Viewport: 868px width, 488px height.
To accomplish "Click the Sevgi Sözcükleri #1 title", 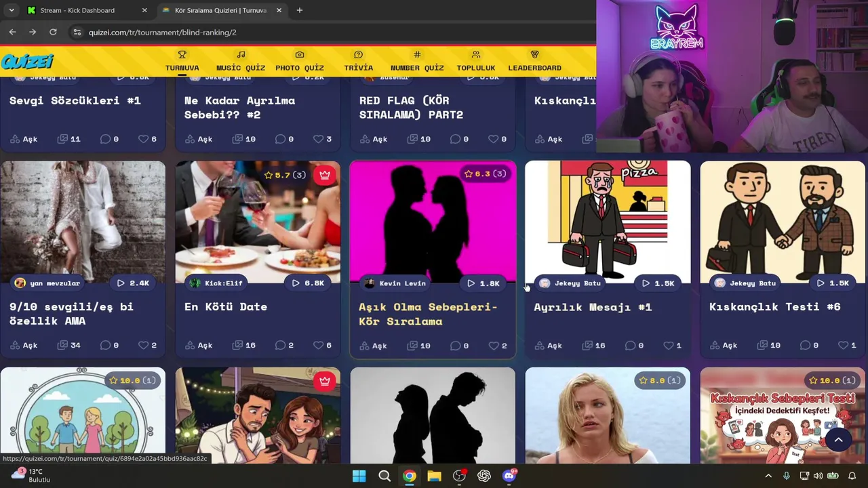I will 75,100.
